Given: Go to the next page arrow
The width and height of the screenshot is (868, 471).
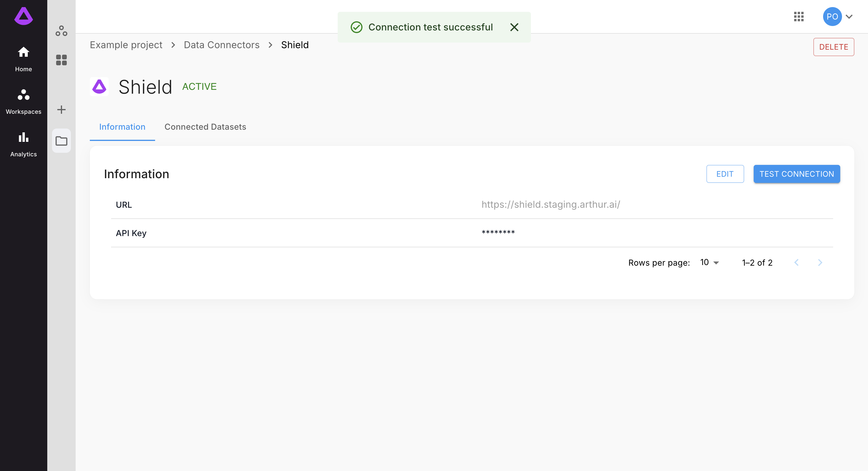Looking at the screenshot, I should coord(820,262).
